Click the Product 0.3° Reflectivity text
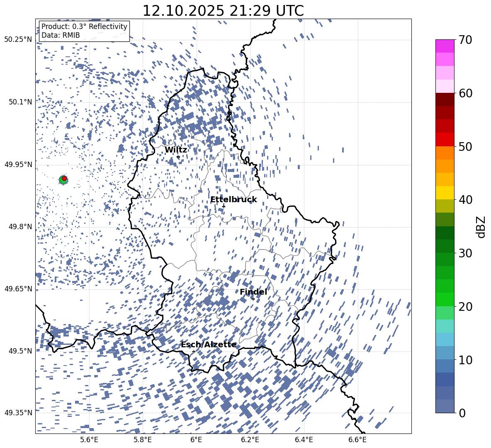Viewport: 491px width, 448px height. click(84, 27)
